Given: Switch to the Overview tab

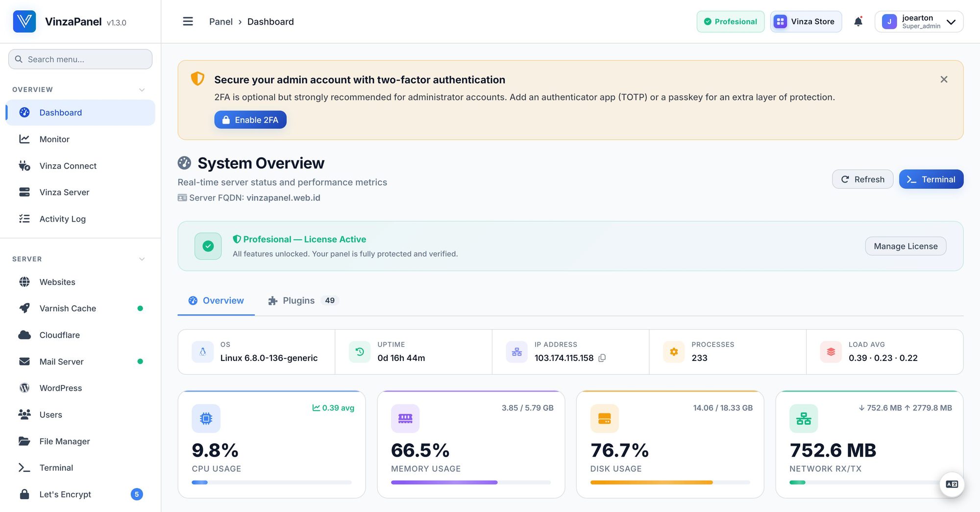Looking at the screenshot, I should click(216, 301).
